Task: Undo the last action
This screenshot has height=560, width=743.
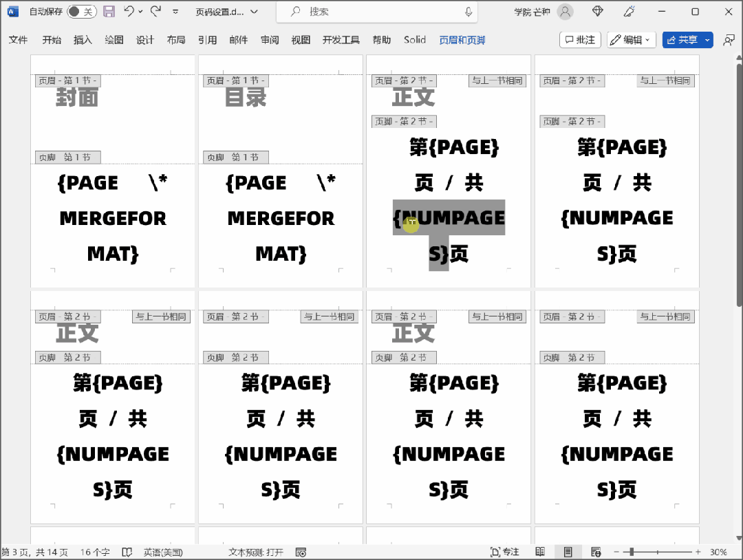Action: click(x=129, y=12)
